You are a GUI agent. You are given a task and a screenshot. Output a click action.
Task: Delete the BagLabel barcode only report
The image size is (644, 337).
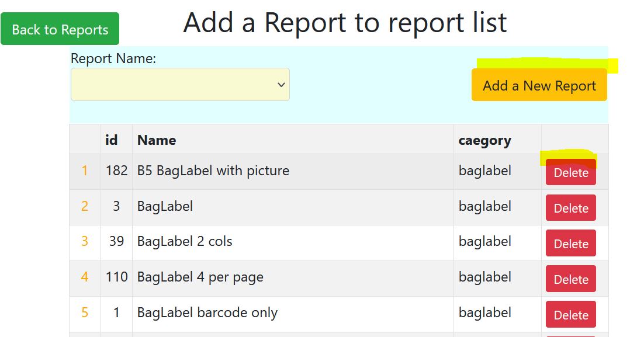tap(570, 315)
